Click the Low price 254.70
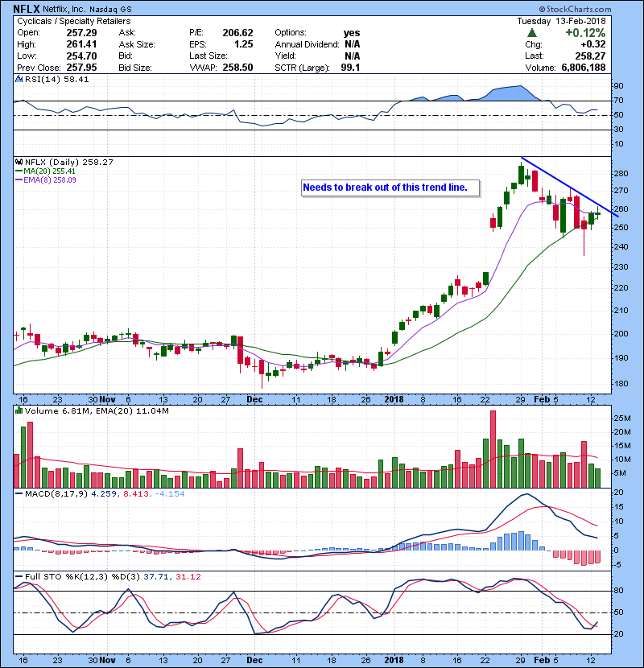 click(x=82, y=56)
